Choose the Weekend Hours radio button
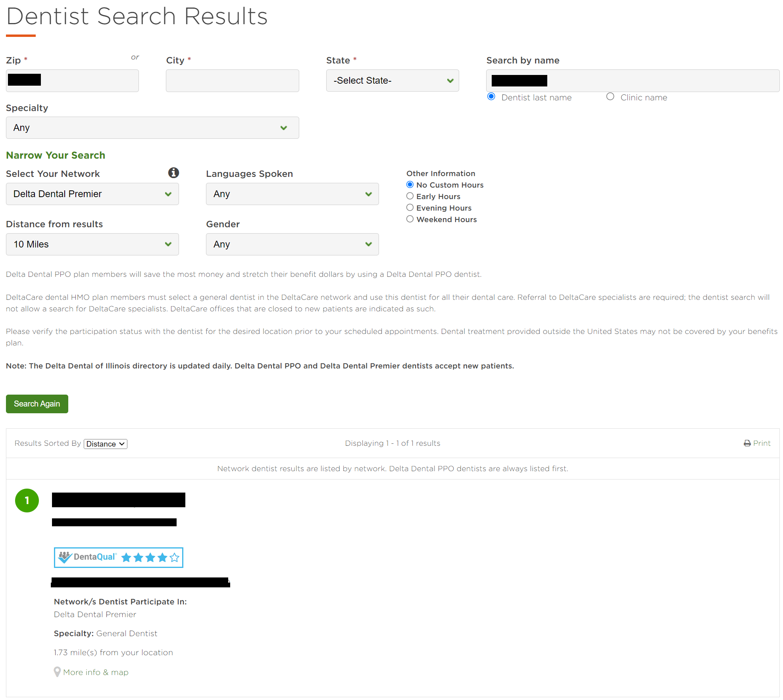 410,219
